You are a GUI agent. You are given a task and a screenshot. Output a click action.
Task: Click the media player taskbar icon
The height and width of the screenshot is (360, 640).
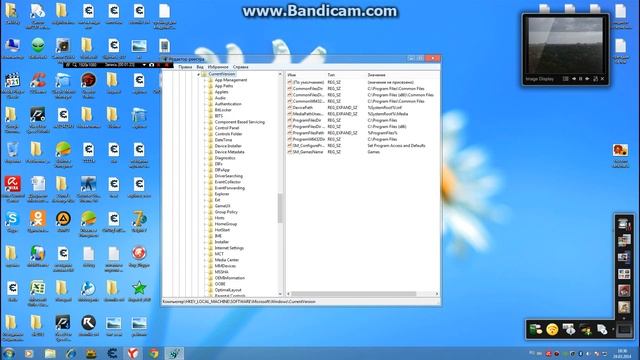29,353
